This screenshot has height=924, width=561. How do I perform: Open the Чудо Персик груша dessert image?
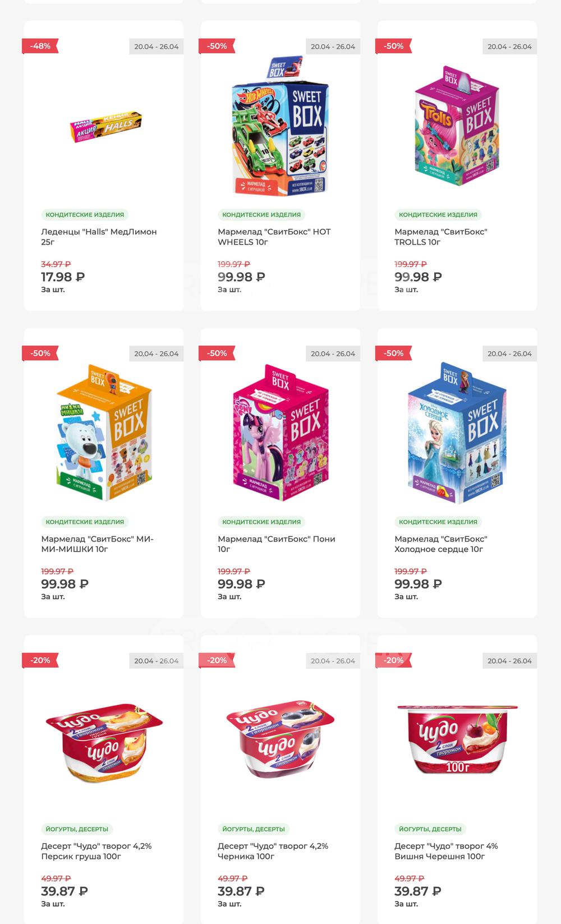(104, 741)
